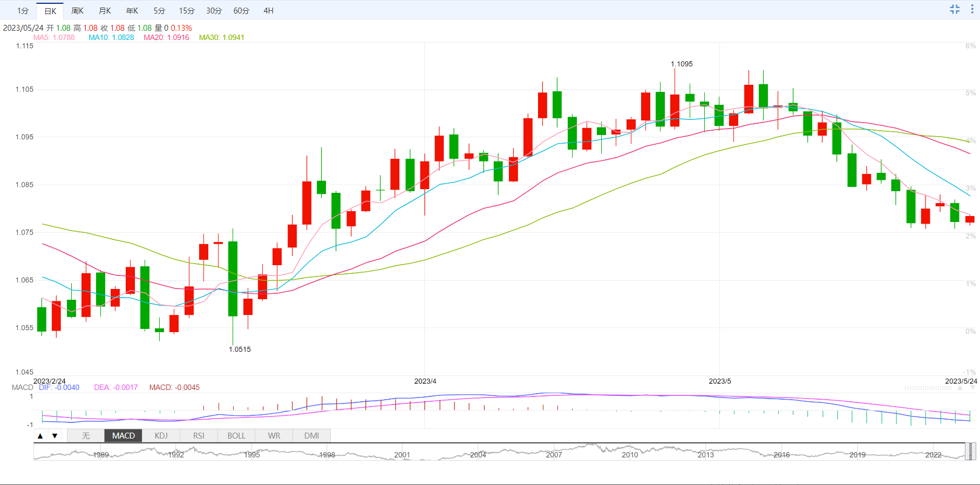Jump to 1989 on the overview timeline
Image resolution: width=980 pixels, height=485 pixels.
click(x=101, y=455)
